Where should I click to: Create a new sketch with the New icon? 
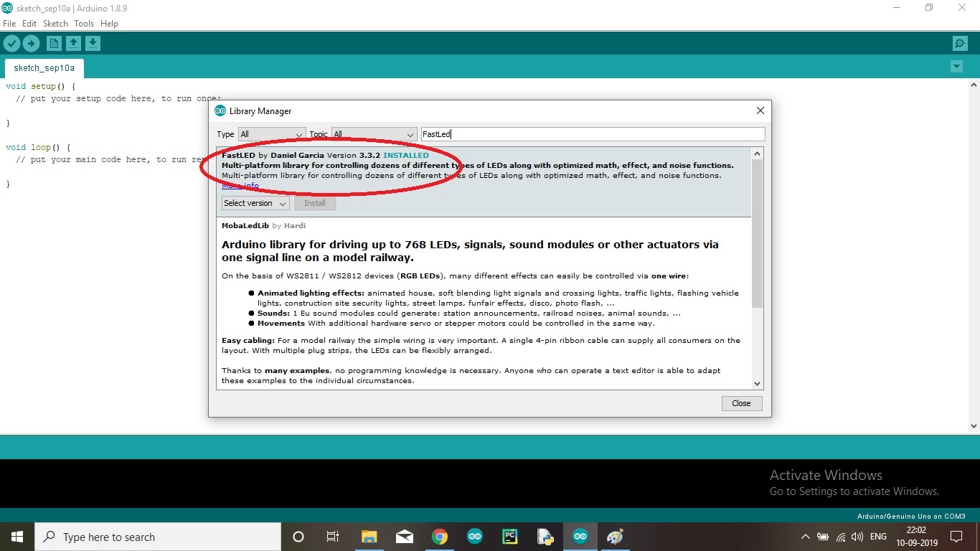54,44
